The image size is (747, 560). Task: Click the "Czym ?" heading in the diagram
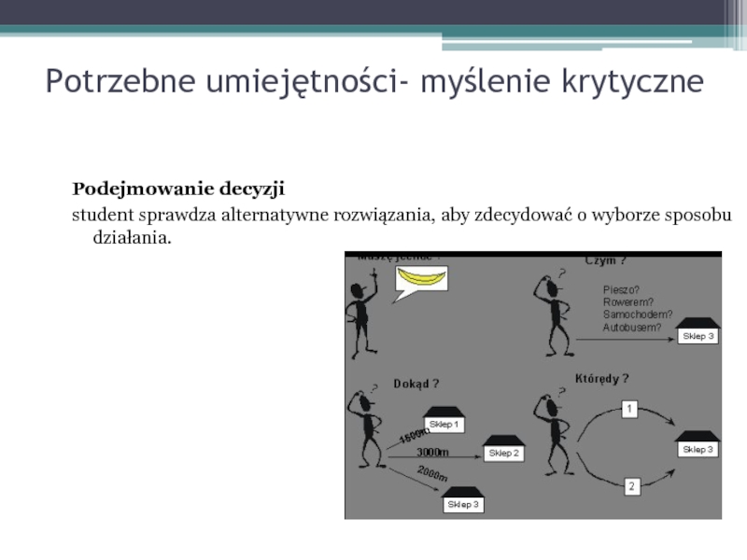[605, 261]
